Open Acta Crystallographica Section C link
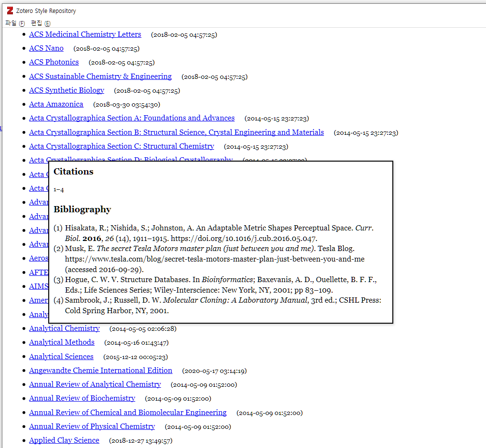The height and width of the screenshot is (448, 486). pyautogui.click(x=121, y=146)
